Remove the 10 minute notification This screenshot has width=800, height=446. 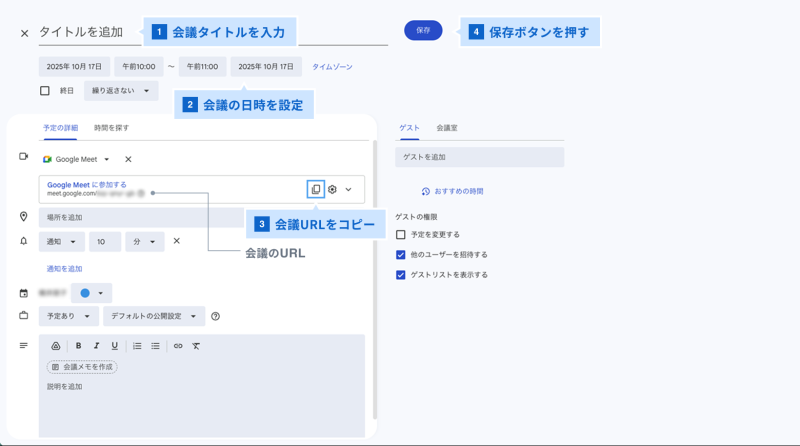pos(177,241)
